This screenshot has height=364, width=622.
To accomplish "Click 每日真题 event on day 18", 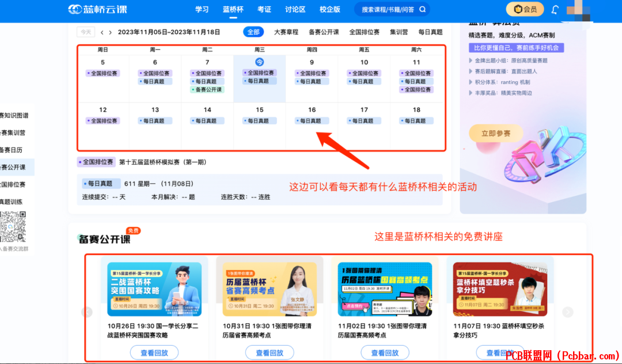I will tap(416, 121).
